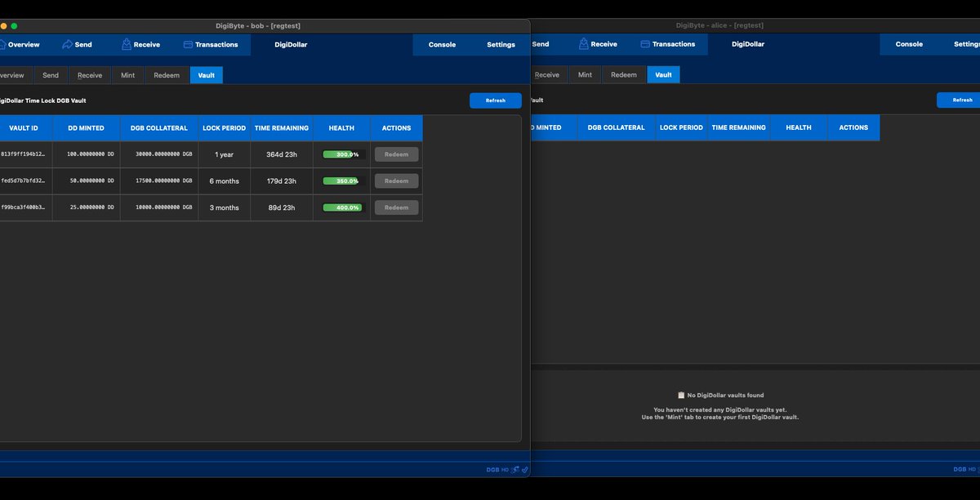Screen dimensions: 980x500
Task: Redeem the 1 year vault
Action: tap(396, 154)
